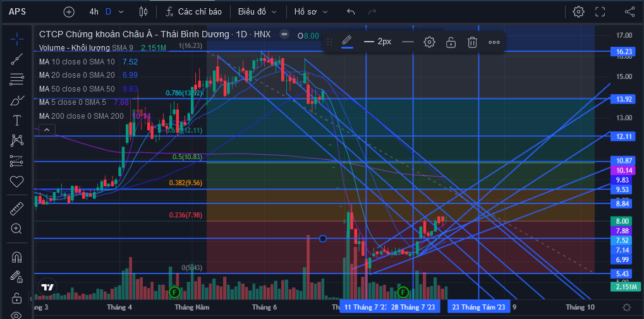This screenshot has height=319, width=644.
Task: Open the forecasting and measurement tools
Action: click(x=17, y=161)
